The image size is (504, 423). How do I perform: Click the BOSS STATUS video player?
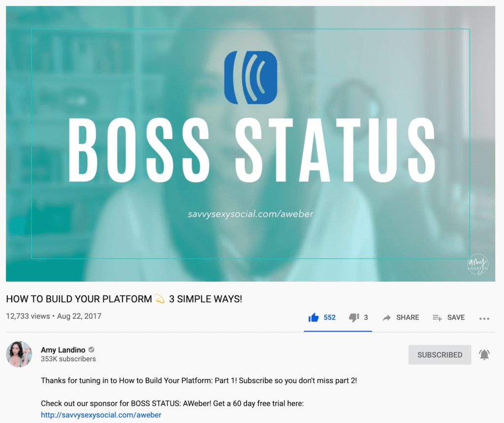coord(251,144)
